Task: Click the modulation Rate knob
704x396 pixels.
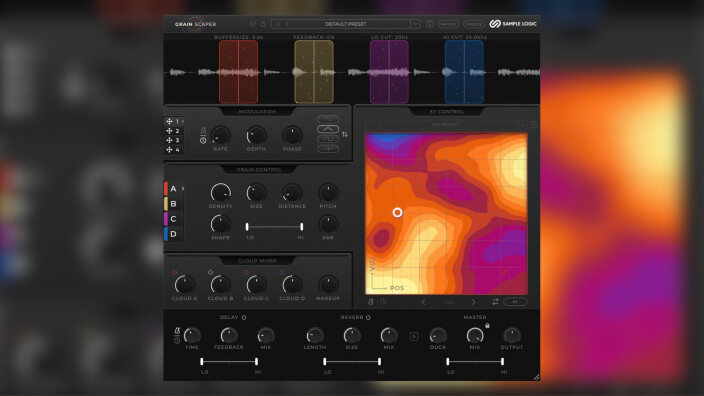Action: pyautogui.click(x=220, y=135)
